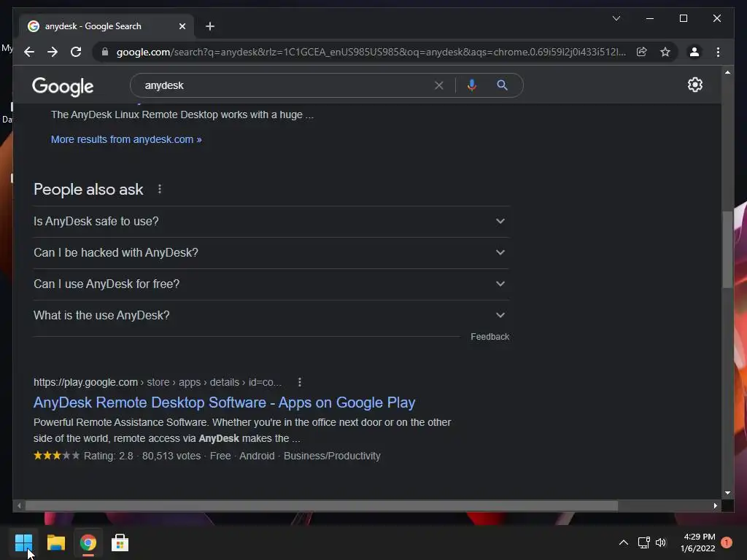The image size is (747, 560).
Task: Open More results from anydesk.com link
Action: (126, 139)
